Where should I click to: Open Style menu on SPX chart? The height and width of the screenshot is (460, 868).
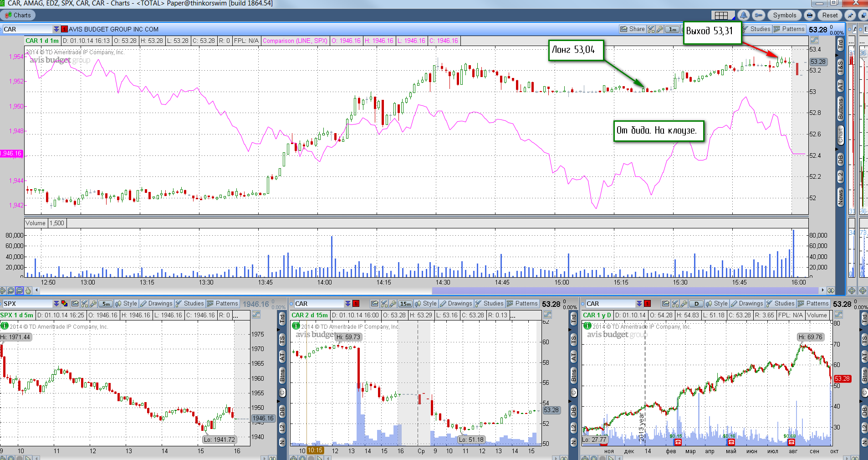pyautogui.click(x=126, y=304)
